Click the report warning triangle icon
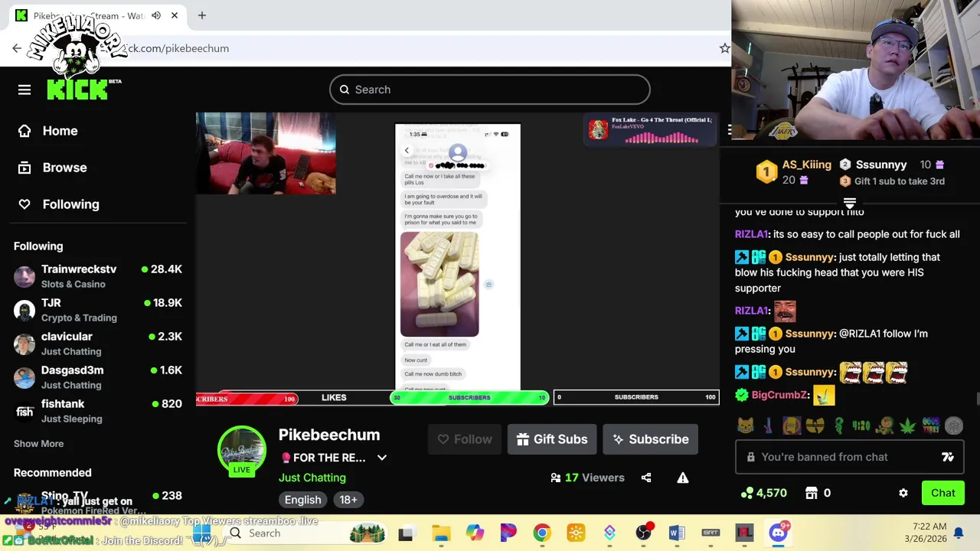 coord(683,478)
